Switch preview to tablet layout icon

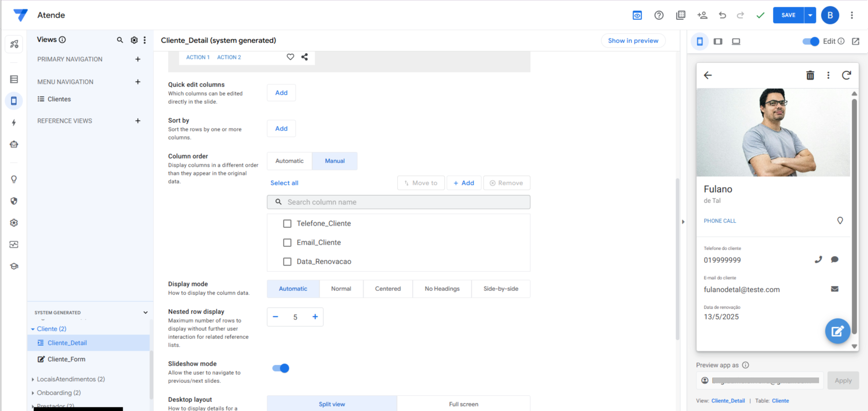pyautogui.click(x=718, y=42)
